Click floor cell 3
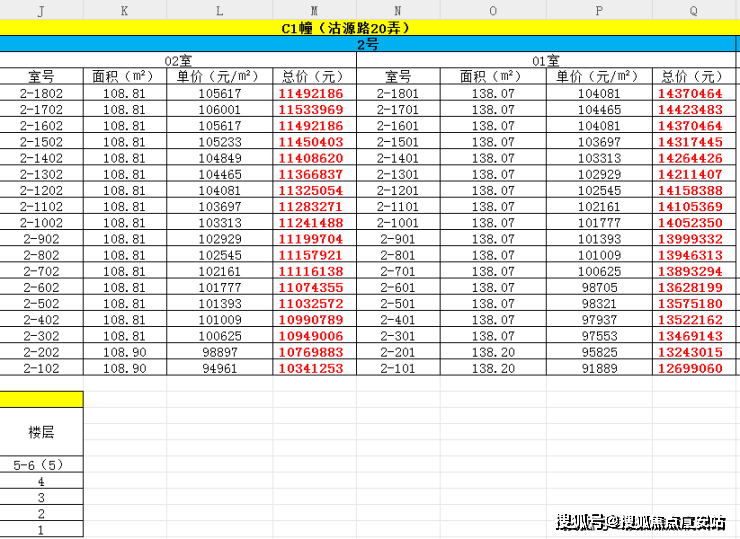The image size is (740, 539). pyautogui.click(x=42, y=497)
